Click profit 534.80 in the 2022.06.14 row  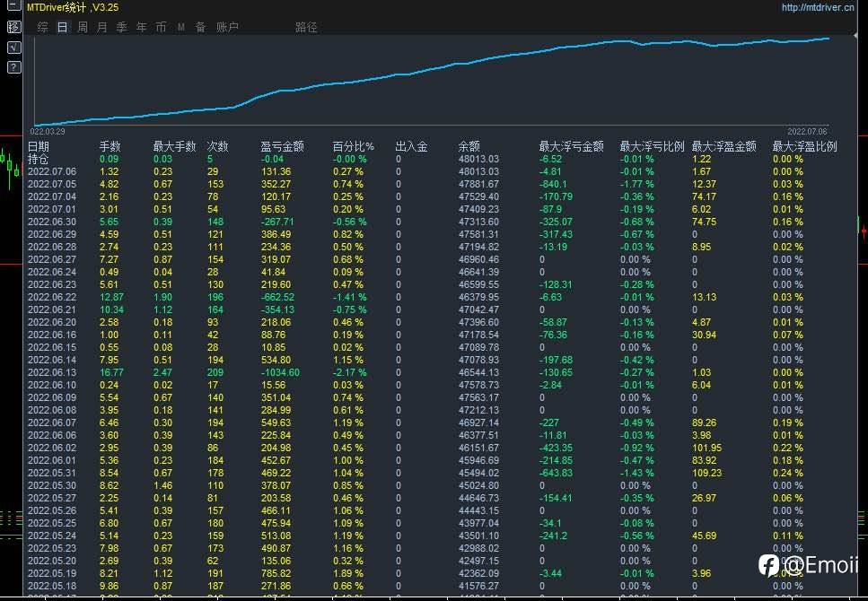tap(276, 360)
